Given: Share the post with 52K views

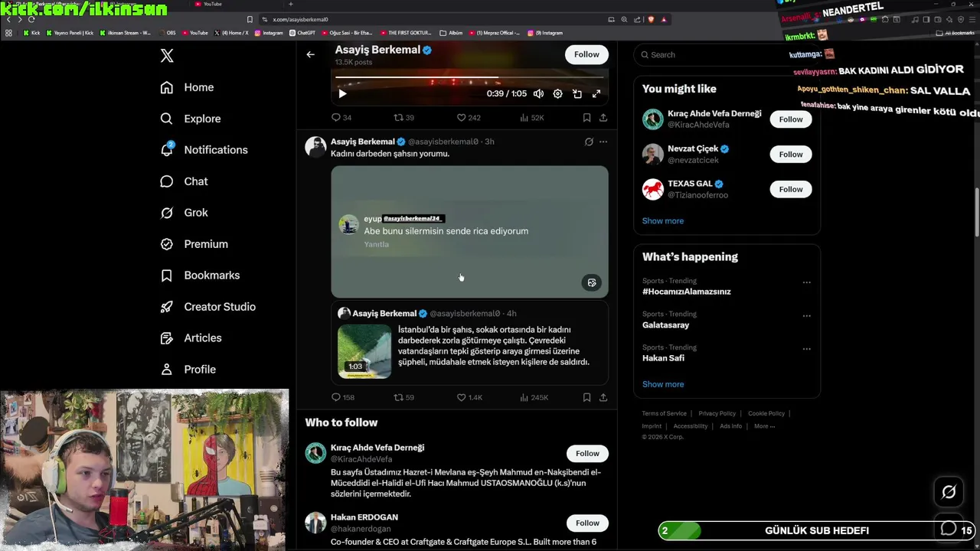Looking at the screenshot, I should tap(603, 118).
